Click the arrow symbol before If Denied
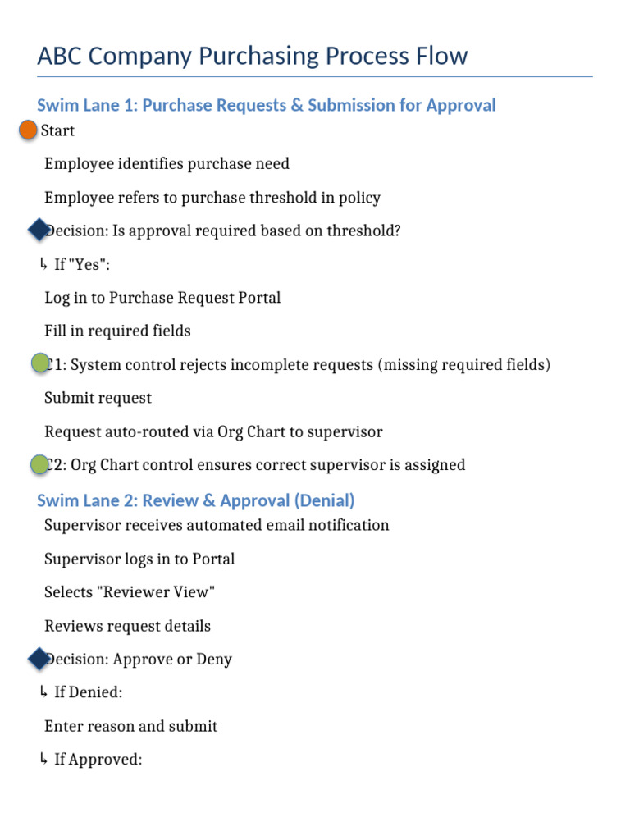This screenshot has width=630, height=840. point(43,692)
